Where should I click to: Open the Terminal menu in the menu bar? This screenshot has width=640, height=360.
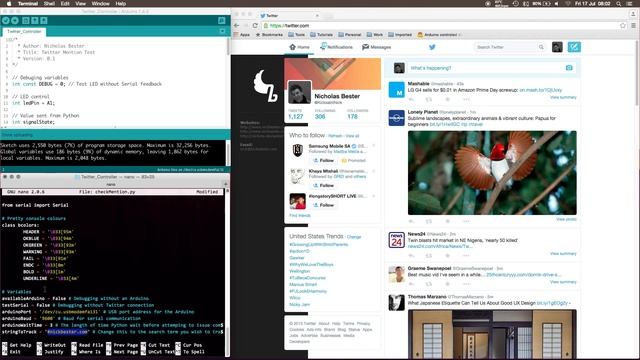28,3
